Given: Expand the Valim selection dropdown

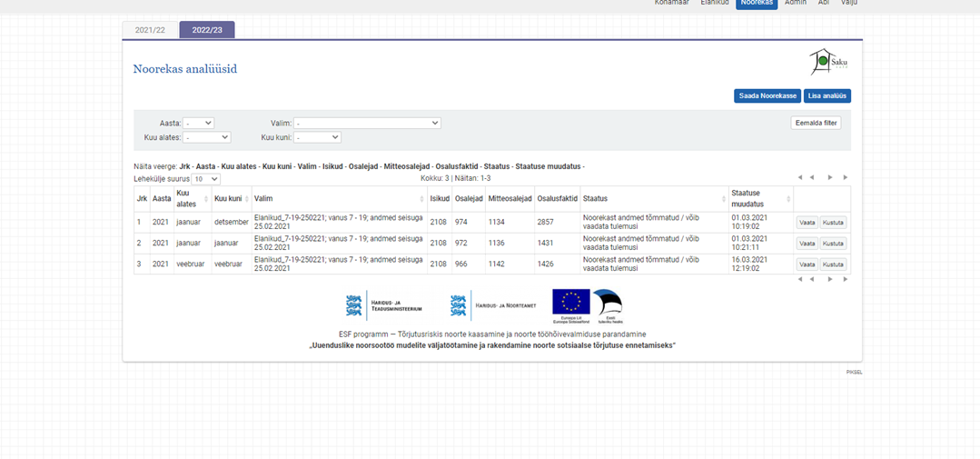Looking at the screenshot, I should [367, 123].
